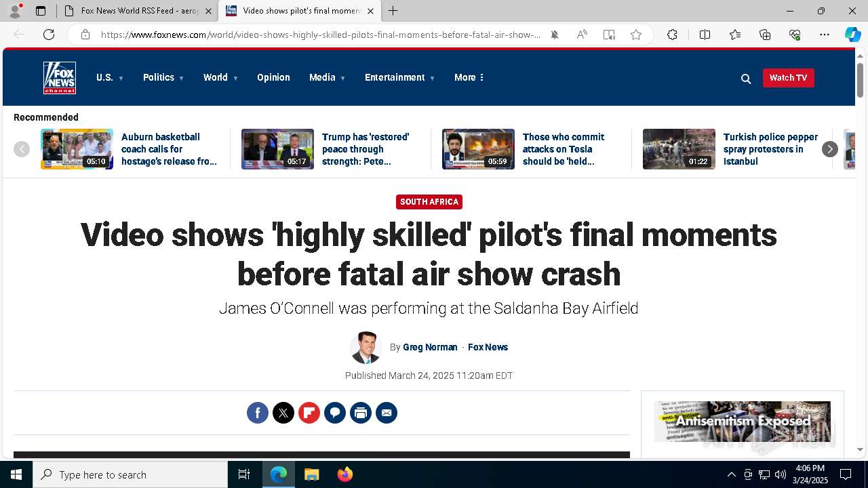Click the page vertical scrollbar thumb
The image size is (868, 488).
[861, 80]
